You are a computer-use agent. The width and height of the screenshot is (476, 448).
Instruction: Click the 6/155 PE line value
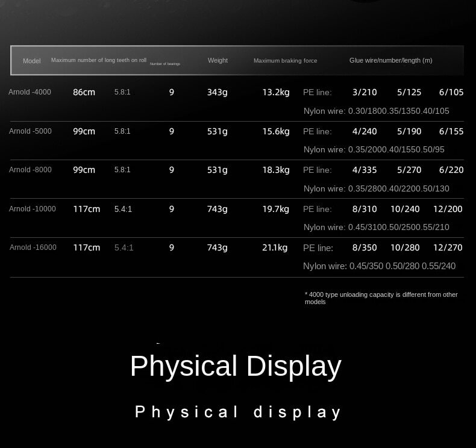click(x=451, y=131)
